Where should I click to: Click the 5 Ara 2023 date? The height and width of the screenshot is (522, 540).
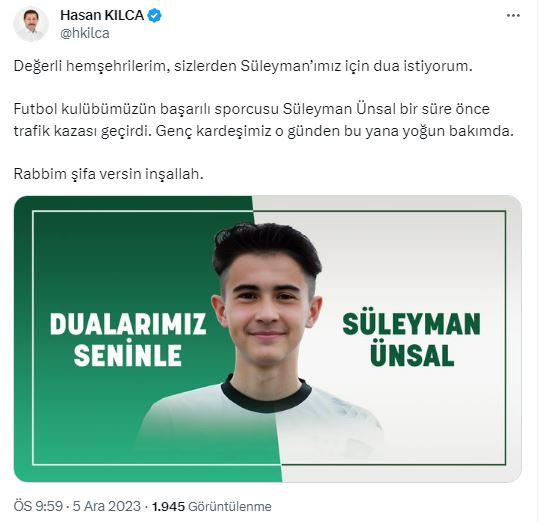click(x=106, y=506)
